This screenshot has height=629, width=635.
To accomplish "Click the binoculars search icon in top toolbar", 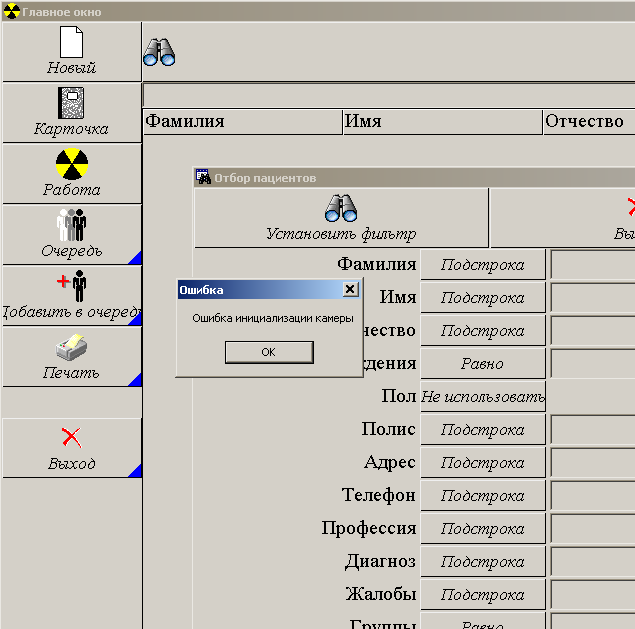I will [159, 52].
